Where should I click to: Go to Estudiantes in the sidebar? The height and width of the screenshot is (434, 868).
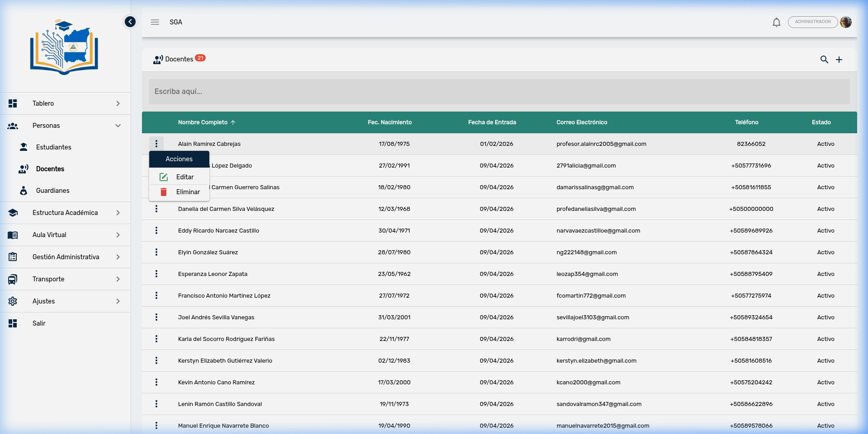(53, 147)
